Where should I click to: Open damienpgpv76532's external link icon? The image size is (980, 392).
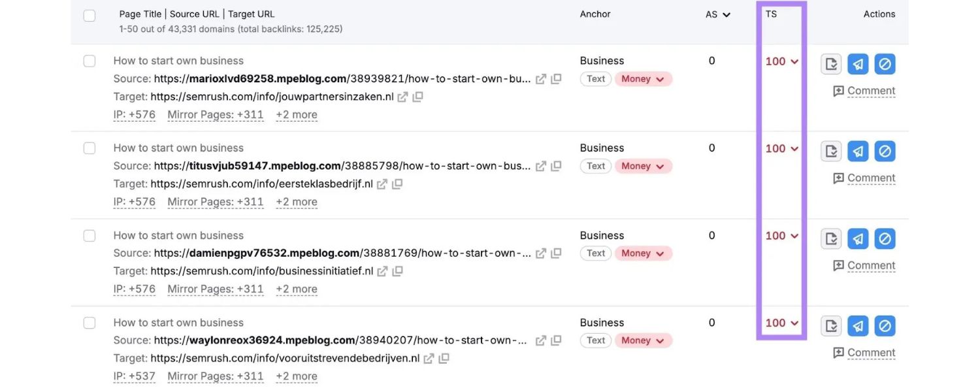point(540,252)
